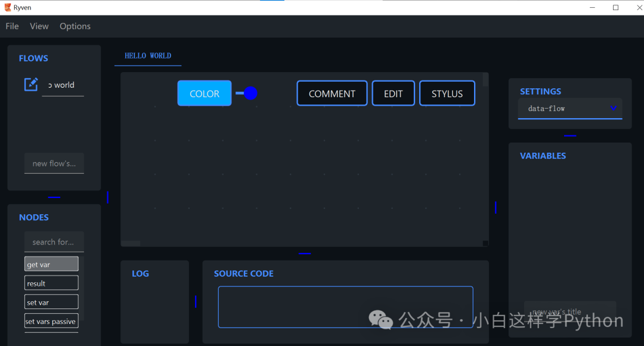Click the splitter handle between Log and Source Code
Screen dimensions: 644x346
(x=196, y=302)
